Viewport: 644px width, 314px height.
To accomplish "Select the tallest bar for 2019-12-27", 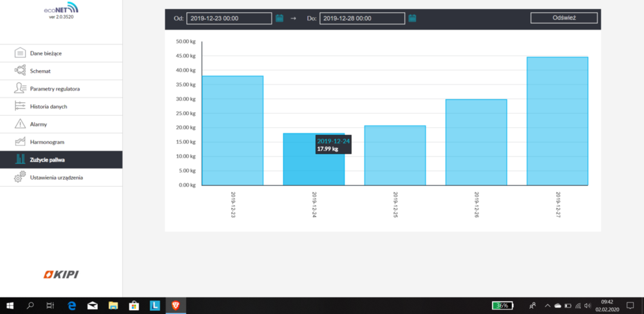I will point(557,121).
